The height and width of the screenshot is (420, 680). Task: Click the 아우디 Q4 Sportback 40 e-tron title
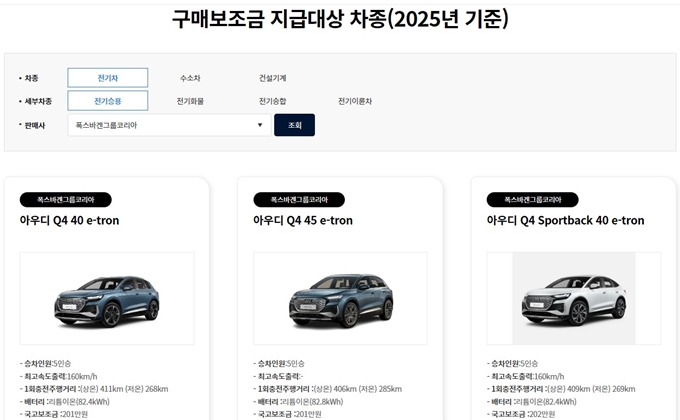566,220
